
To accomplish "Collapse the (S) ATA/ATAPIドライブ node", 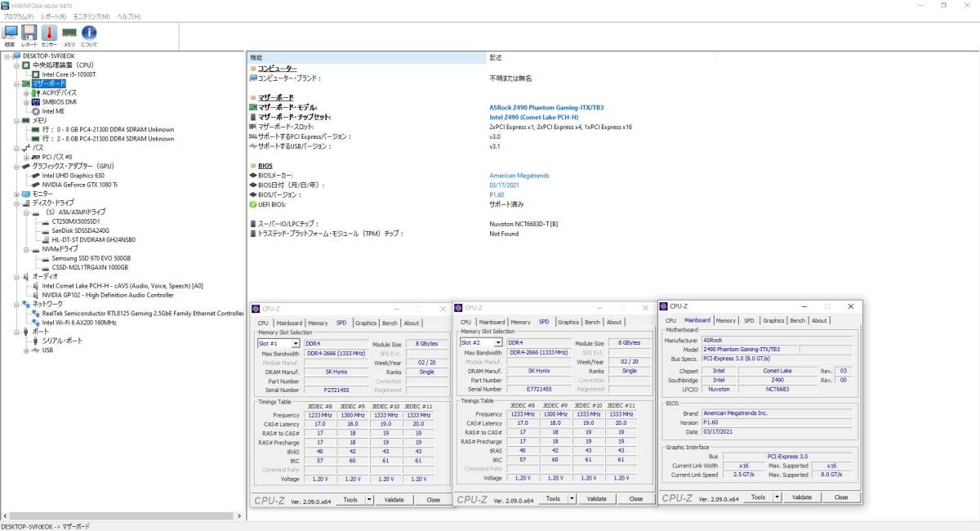I will pos(26,212).
